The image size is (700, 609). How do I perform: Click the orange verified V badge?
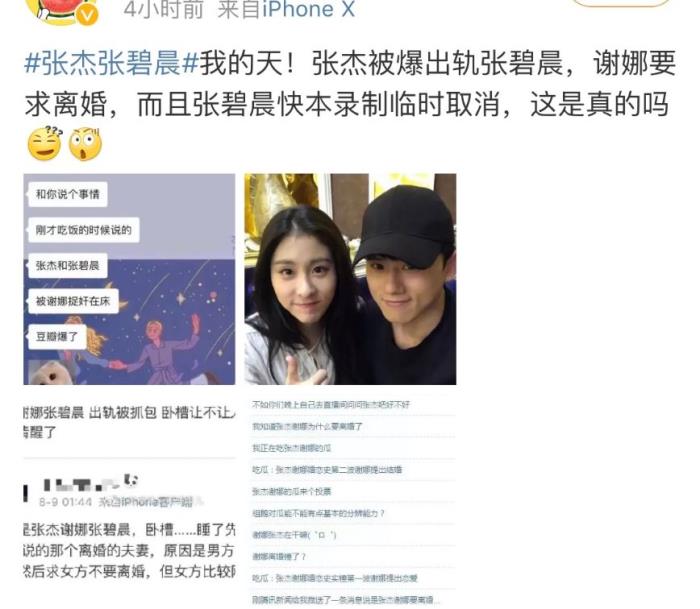click(x=87, y=16)
